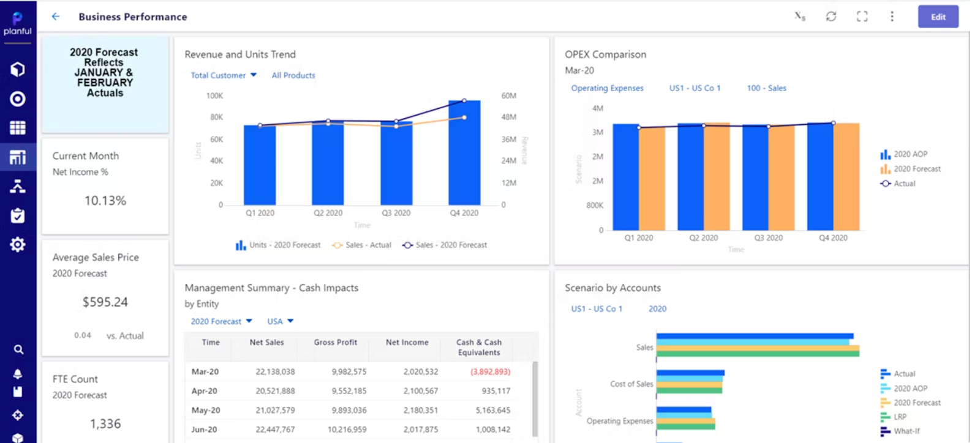Screen dimensions: 980x443
Task: Click the 2020 year filter link
Action: click(657, 309)
